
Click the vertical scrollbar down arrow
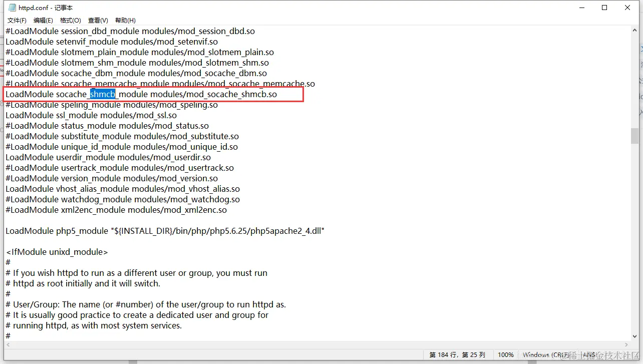click(x=634, y=336)
